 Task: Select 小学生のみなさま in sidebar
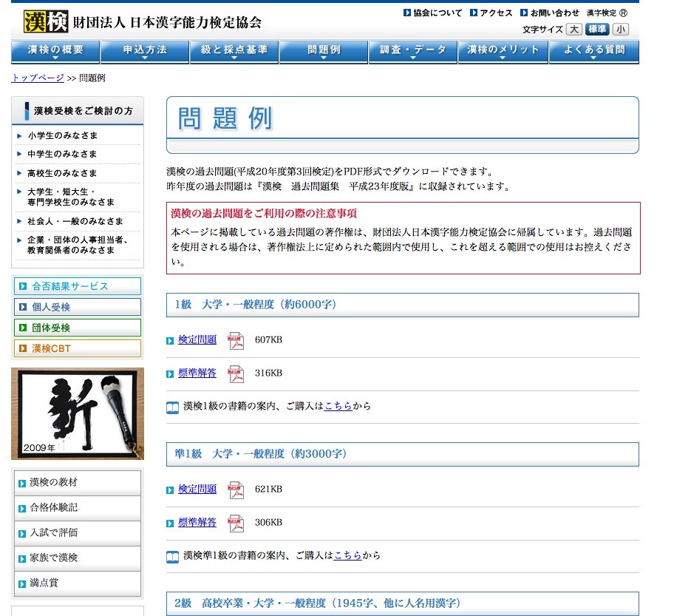(x=63, y=135)
